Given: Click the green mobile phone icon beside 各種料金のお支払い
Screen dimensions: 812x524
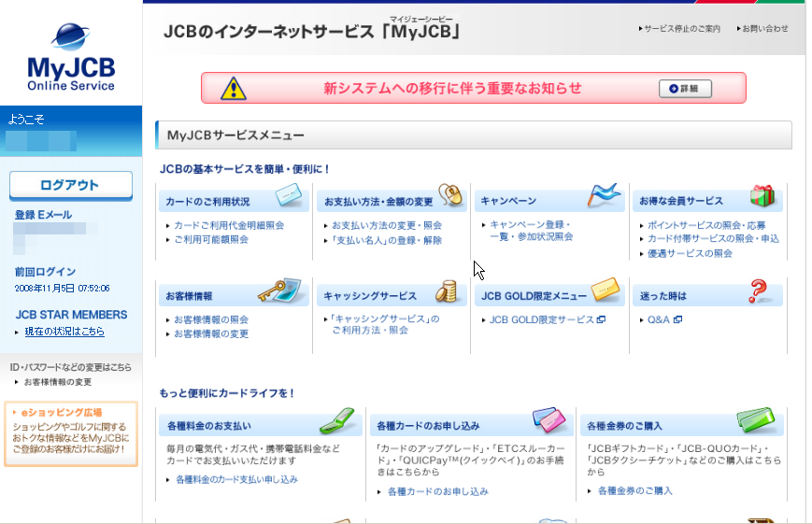Looking at the screenshot, I should 337,420.
